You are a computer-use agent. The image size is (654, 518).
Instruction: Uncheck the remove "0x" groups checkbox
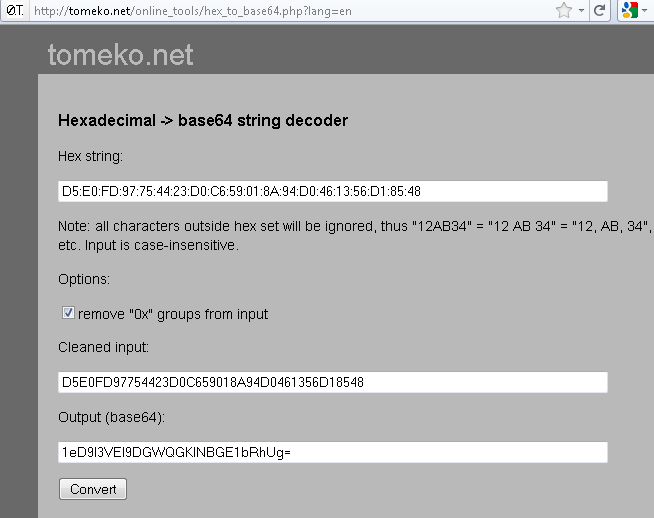68,312
